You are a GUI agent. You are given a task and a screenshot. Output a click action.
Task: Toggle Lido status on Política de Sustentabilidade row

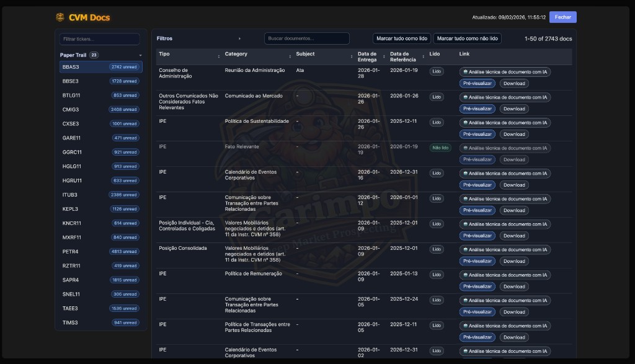pos(437,122)
